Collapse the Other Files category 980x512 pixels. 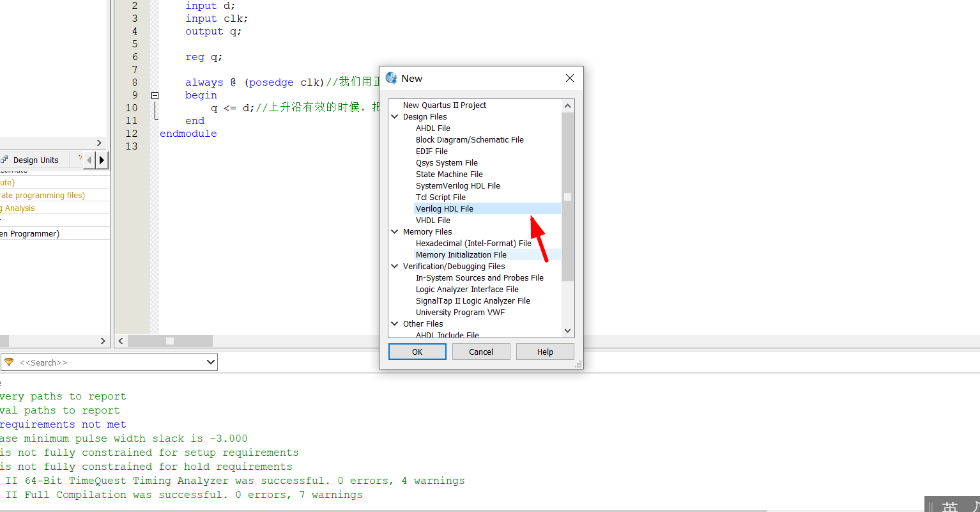395,323
